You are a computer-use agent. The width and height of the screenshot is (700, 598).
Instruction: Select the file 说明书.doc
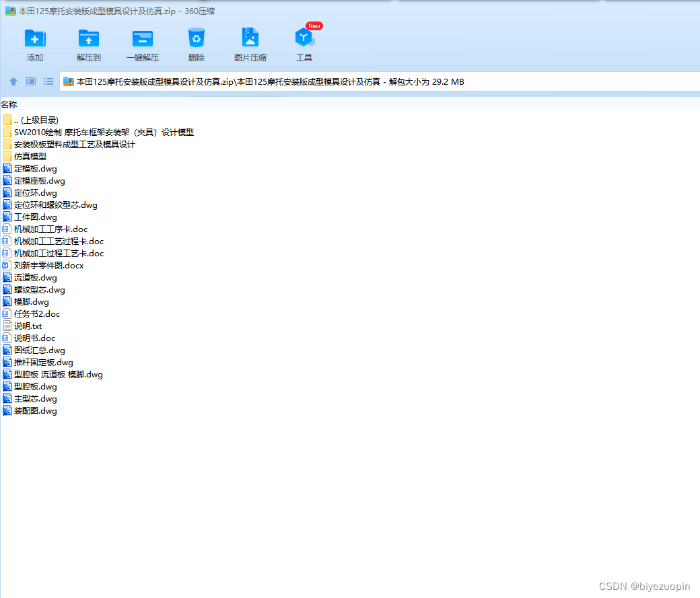[x=35, y=338]
